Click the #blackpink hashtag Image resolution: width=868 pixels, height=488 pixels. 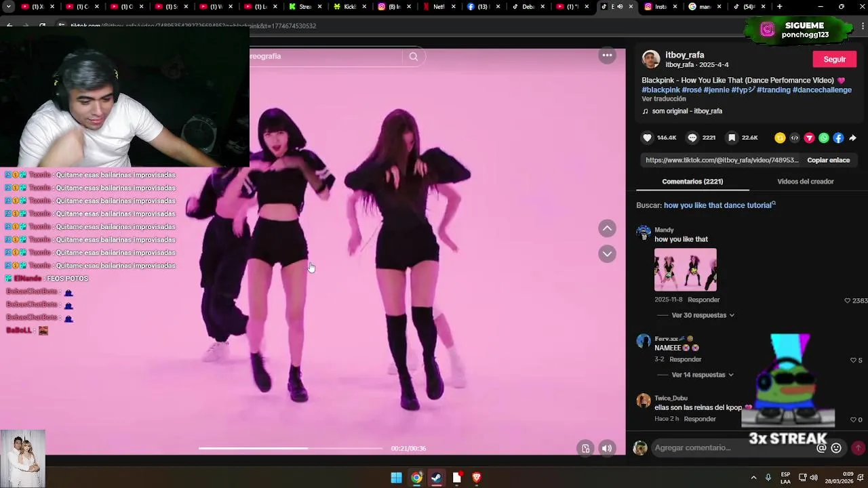(x=661, y=89)
